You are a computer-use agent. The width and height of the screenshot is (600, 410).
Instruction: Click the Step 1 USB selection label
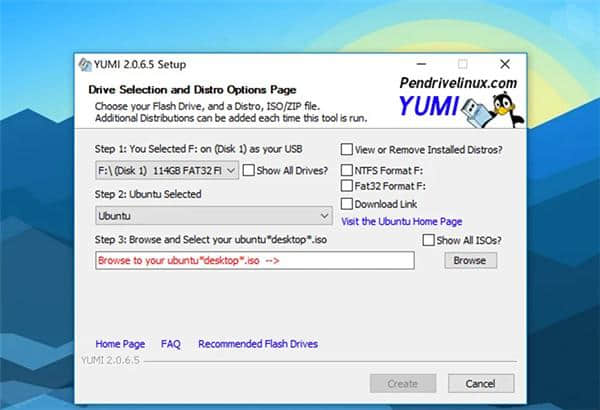click(199, 149)
